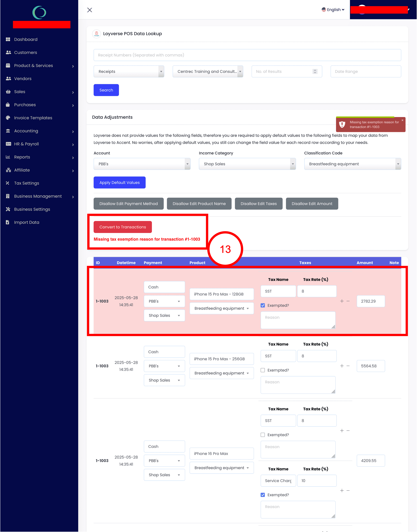Viewport: 417px width, 532px height.
Task: Click minus icon to remove tax on 256GB row
Action: coord(348,366)
